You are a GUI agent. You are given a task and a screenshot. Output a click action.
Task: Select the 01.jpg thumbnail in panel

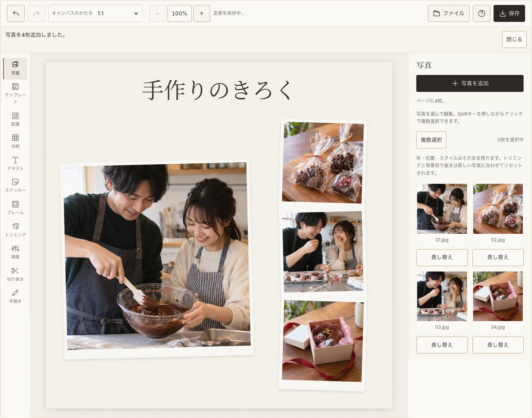(442, 209)
